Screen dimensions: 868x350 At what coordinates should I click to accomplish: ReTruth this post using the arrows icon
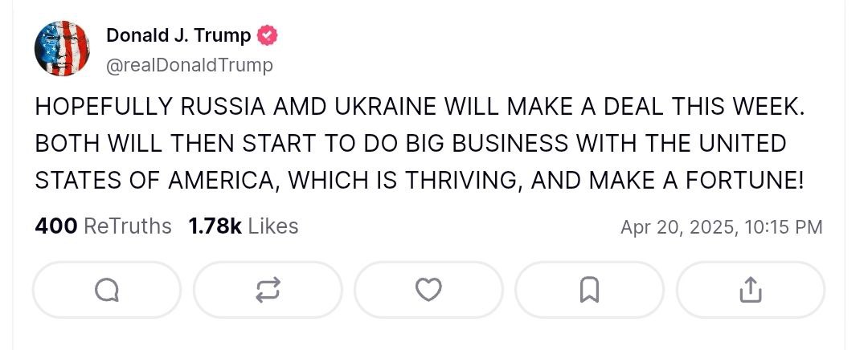point(268,290)
